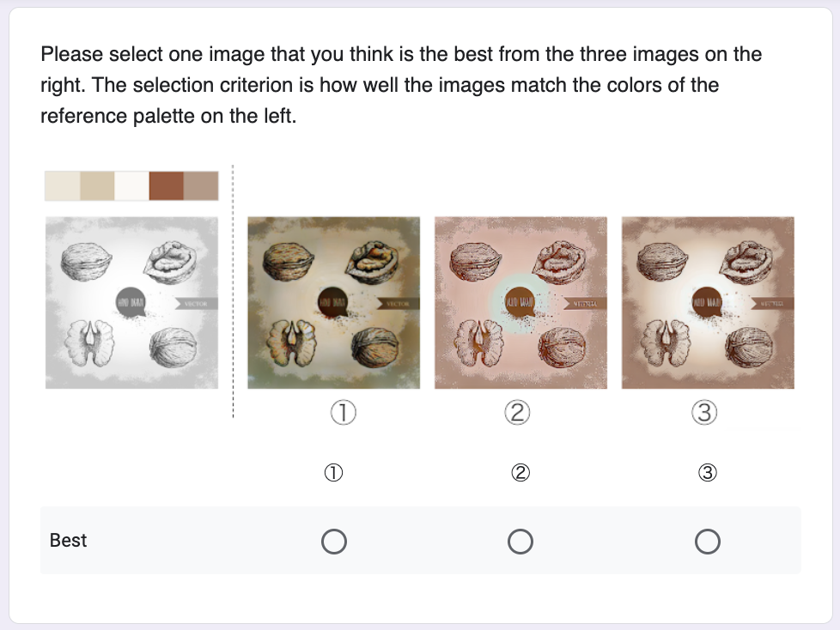Open the second pink-toned walnut image
This screenshot has width=840, height=630.
(x=520, y=302)
